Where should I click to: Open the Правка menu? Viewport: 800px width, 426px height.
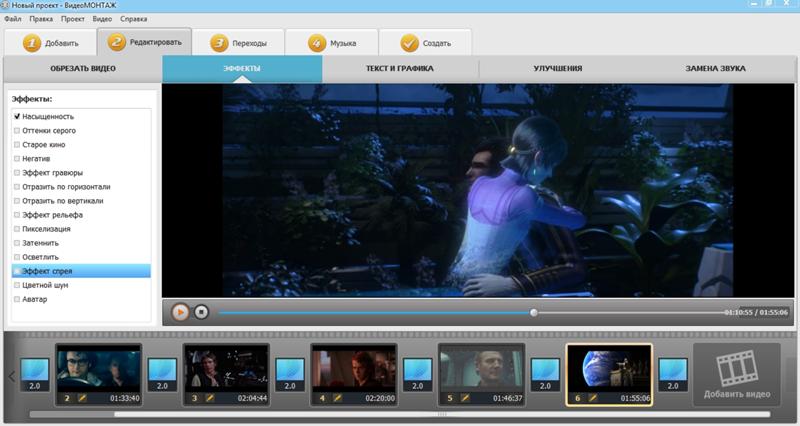[41, 19]
